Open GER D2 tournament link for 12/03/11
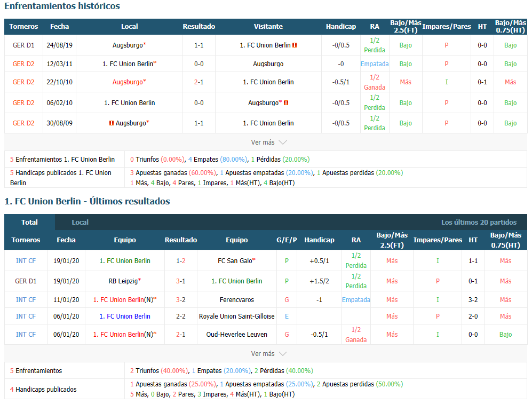Viewport: 532px width, 404px height. (x=23, y=64)
